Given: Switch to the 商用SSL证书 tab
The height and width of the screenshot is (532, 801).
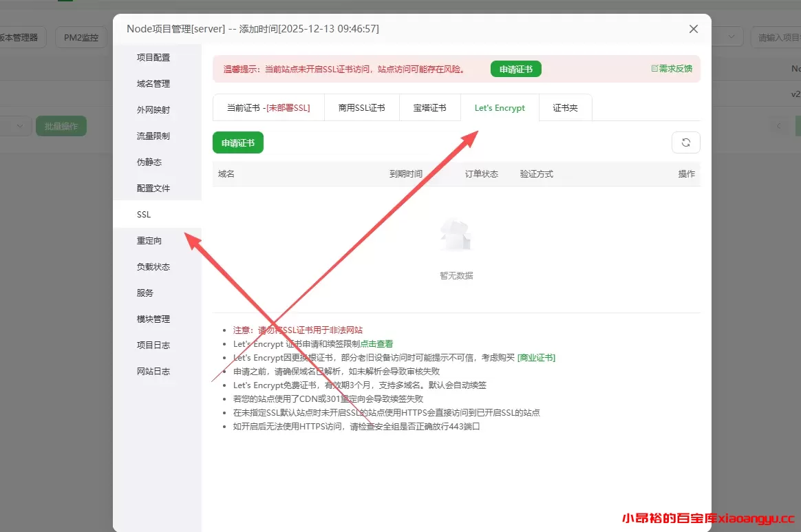Looking at the screenshot, I should [x=361, y=107].
